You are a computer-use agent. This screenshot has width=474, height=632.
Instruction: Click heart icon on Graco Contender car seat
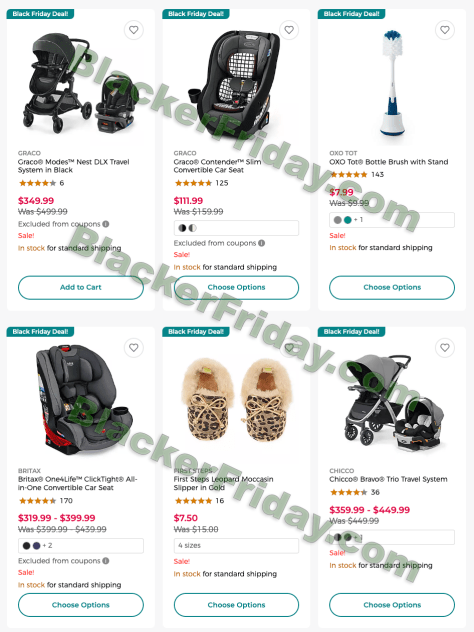pos(289,30)
